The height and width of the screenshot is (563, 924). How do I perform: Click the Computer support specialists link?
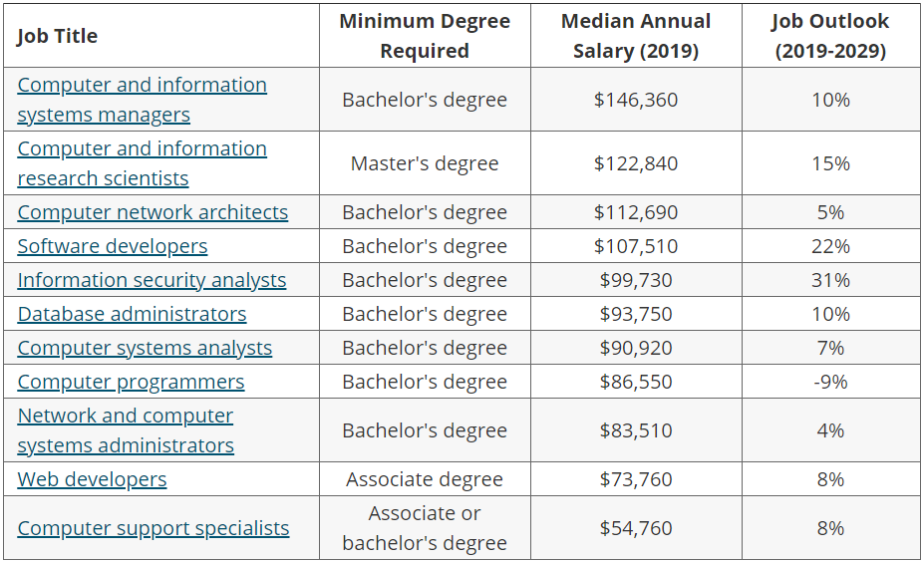(x=154, y=528)
